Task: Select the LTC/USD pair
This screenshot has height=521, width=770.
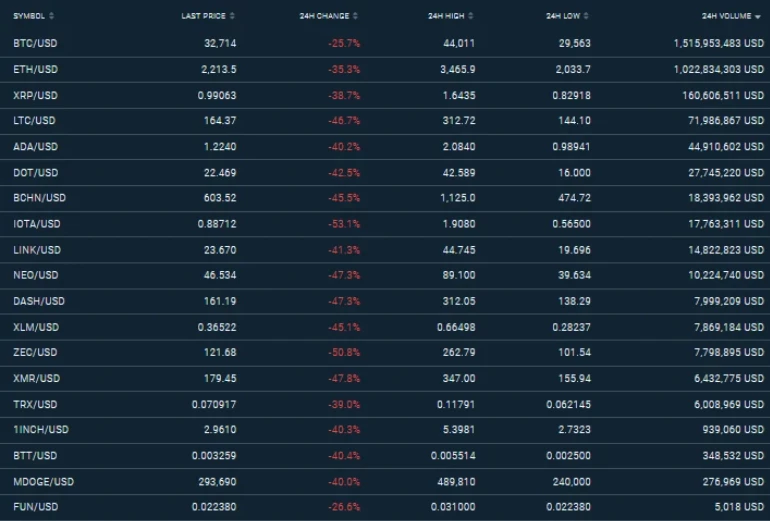Action: [x=35, y=121]
